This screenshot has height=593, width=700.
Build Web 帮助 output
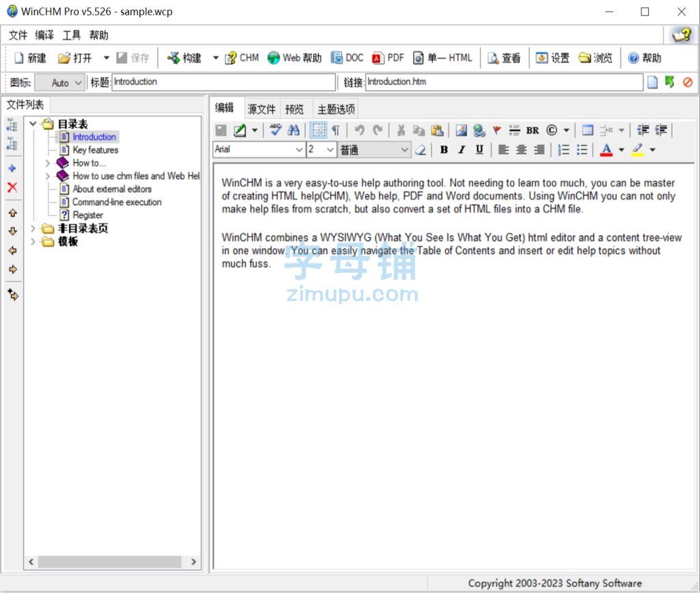point(294,57)
